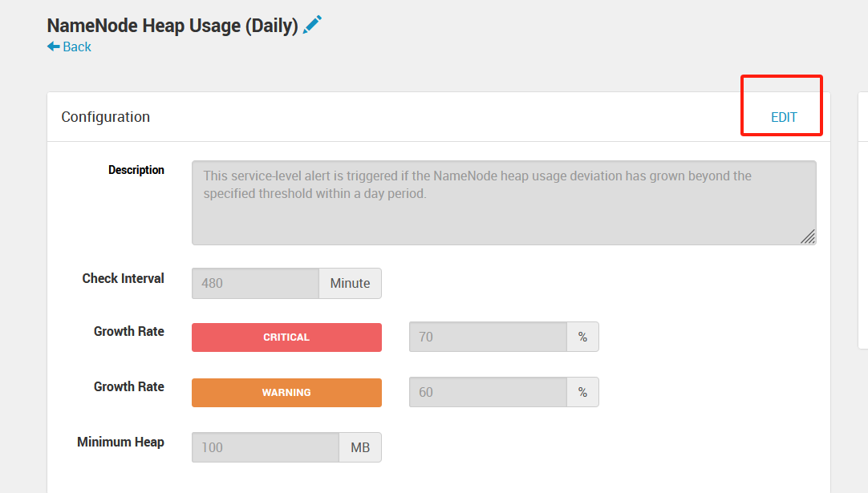Click the % symbol beside warning threshold

(582, 393)
